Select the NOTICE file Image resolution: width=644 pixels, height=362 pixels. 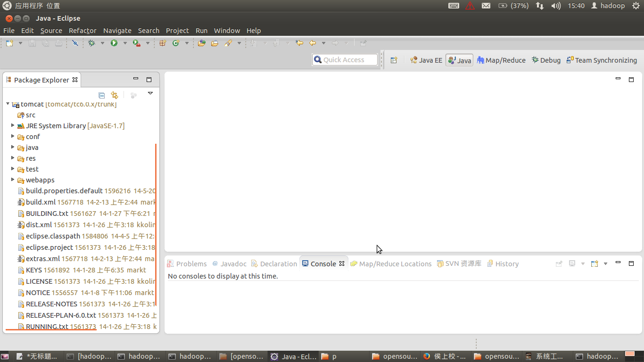point(38,293)
